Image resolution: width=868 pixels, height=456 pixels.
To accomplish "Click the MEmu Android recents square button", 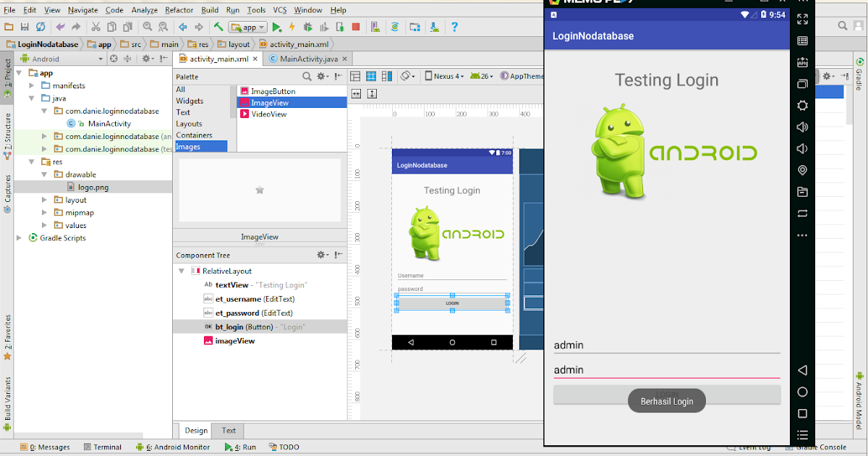I will pos(802,413).
